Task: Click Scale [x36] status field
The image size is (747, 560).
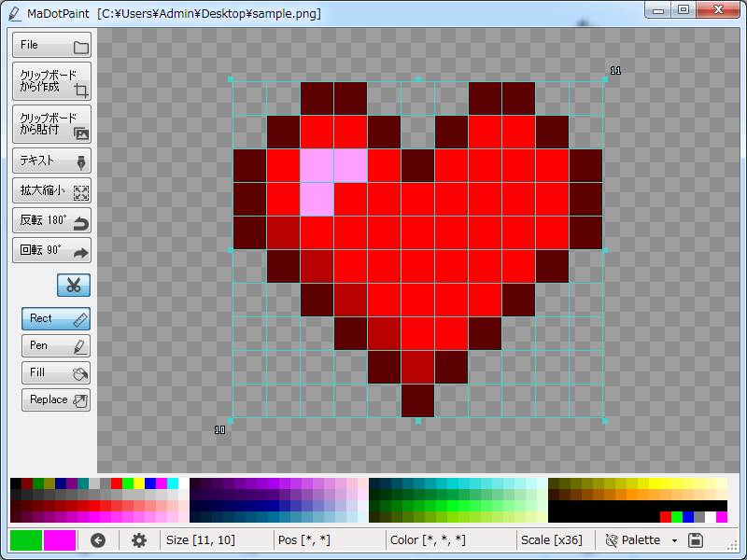Action: coord(552,540)
